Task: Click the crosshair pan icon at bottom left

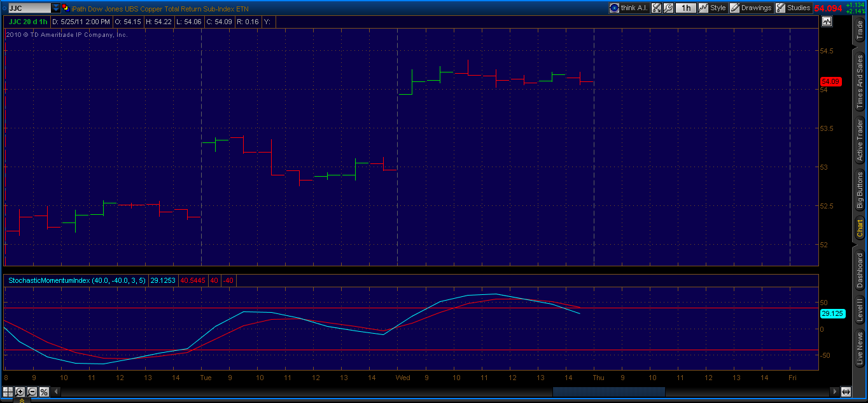Action: [8, 392]
